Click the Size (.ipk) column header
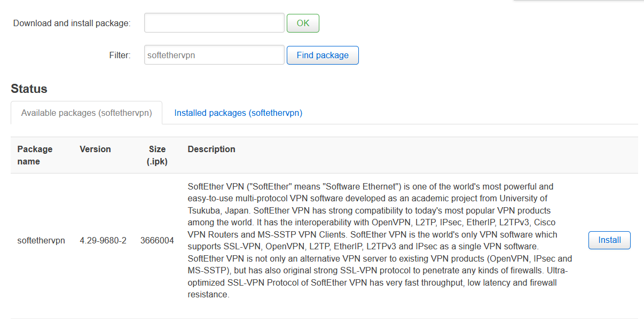 tap(157, 155)
